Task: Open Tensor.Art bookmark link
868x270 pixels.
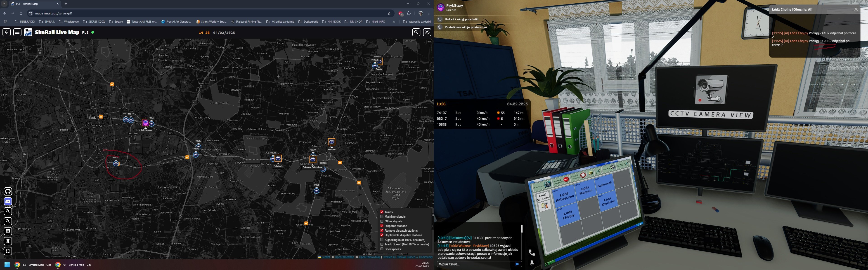Action: [x=142, y=21]
